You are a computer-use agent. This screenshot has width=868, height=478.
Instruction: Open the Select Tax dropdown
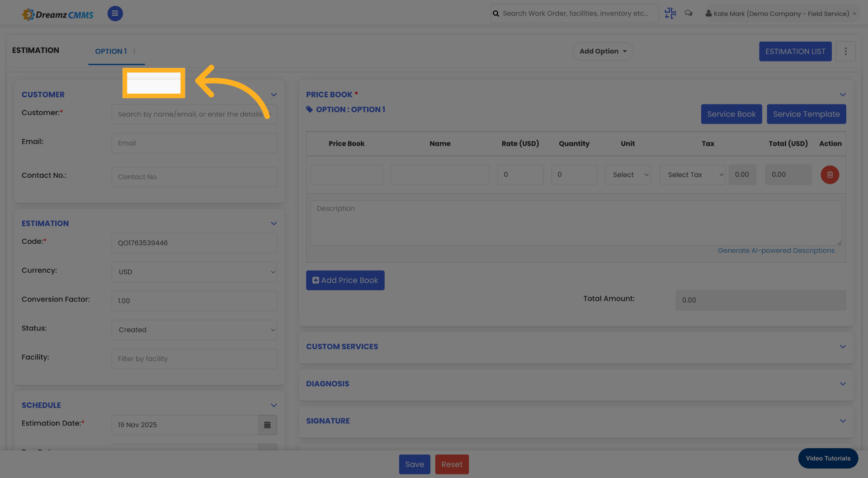tap(693, 175)
